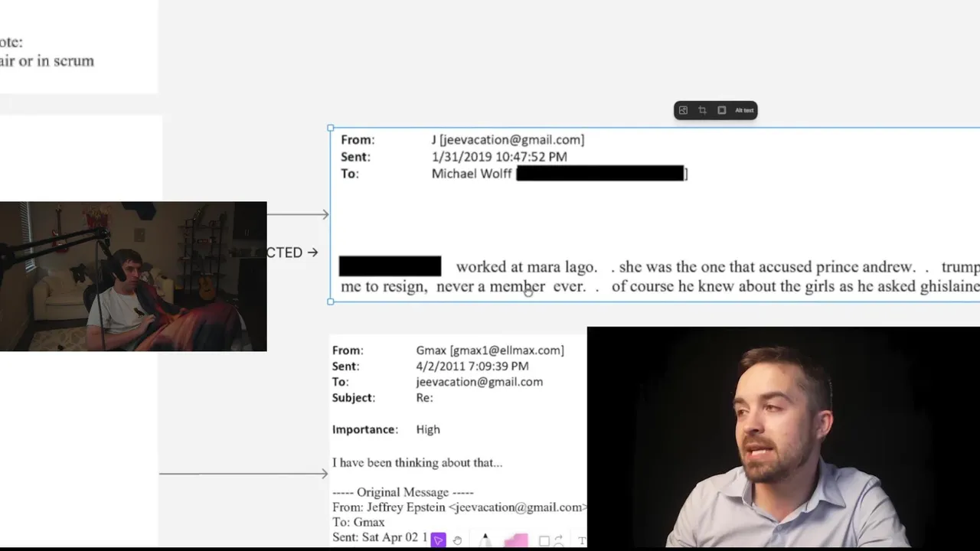The image size is (980, 551).
Task: Click the replace image icon in floating toolbar
Action: pyautogui.click(x=683, y=110)
